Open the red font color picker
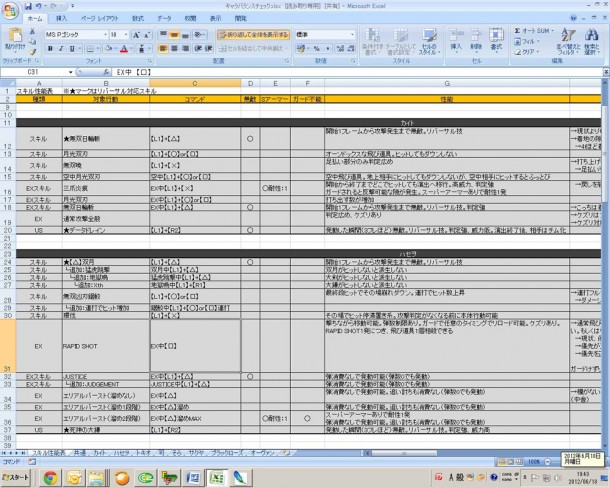Viewport: 610px width, 488px height. point(124,49)
